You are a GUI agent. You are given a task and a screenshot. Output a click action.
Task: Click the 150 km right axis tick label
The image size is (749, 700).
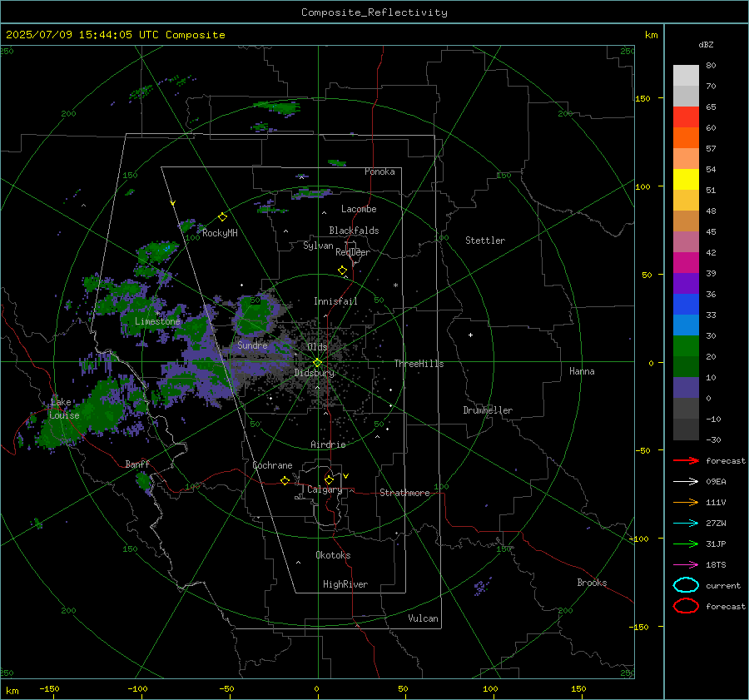[642, 98]
